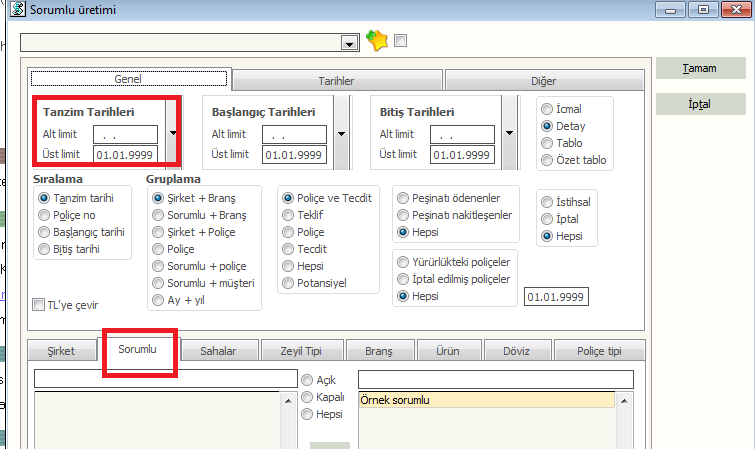Switch to the Tarihler tab

(x=336, y=81)
